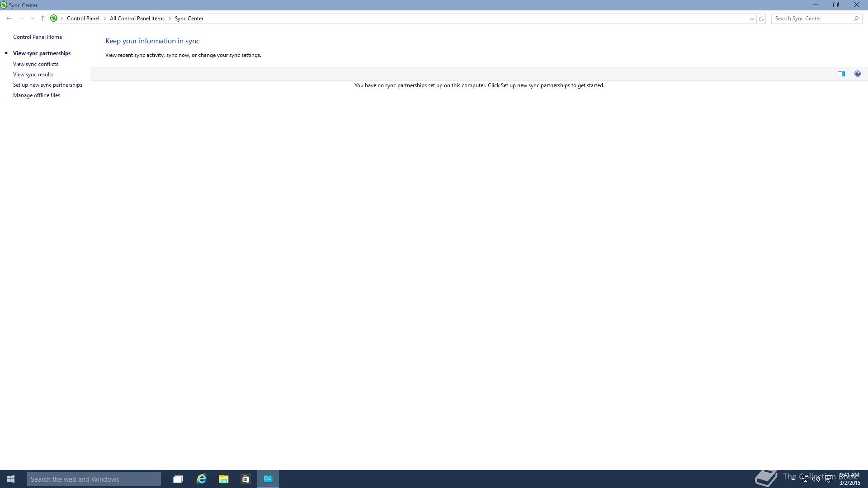Select View sync results
This screenshot has width=868, height=488.
(x=33, y=75)
